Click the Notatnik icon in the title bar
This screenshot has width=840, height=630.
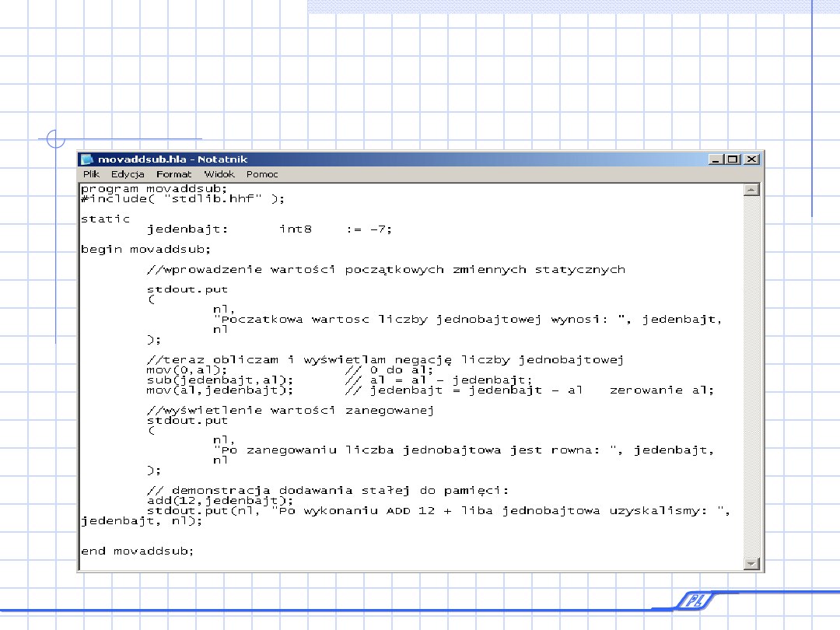(x=87, y=159)
